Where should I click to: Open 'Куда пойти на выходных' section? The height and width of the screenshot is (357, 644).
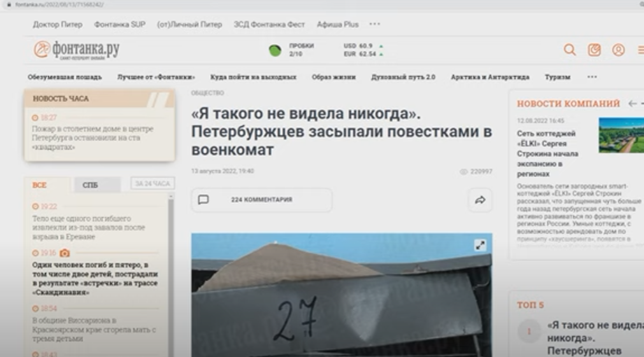[x=253, y=77]
